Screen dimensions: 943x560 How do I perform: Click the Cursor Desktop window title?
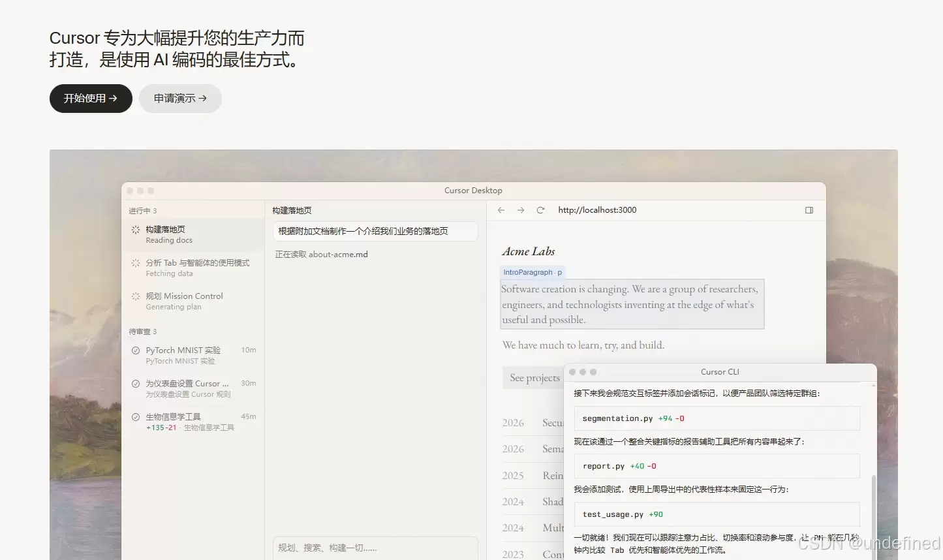point(473,191)
